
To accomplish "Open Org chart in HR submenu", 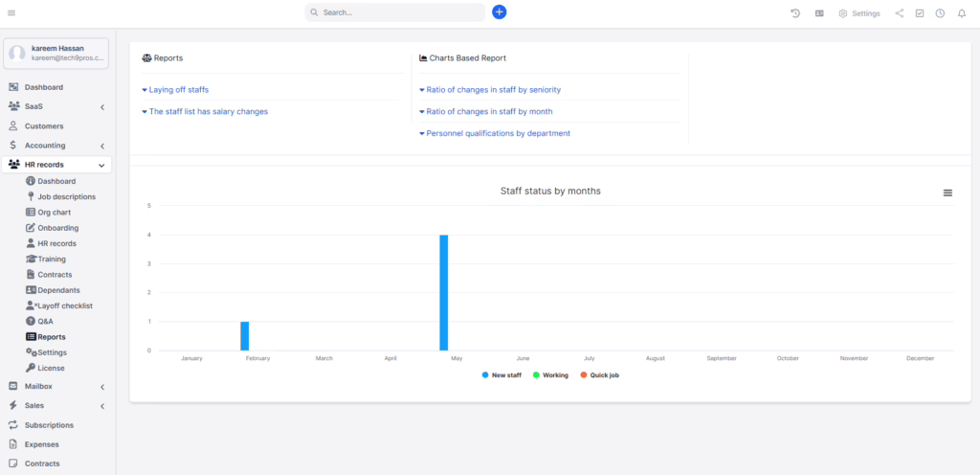I will (55, 213).
